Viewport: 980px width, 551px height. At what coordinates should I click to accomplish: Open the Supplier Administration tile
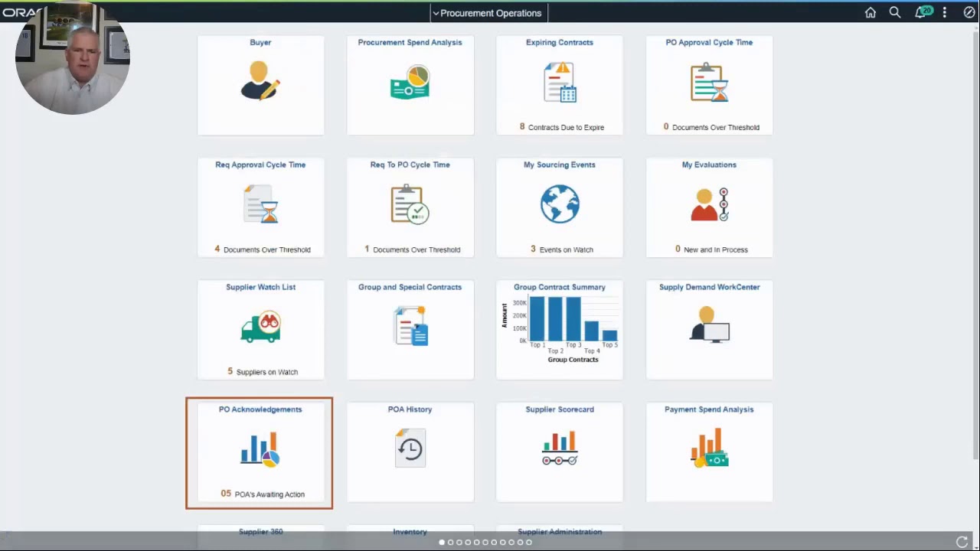click(560, 537)
